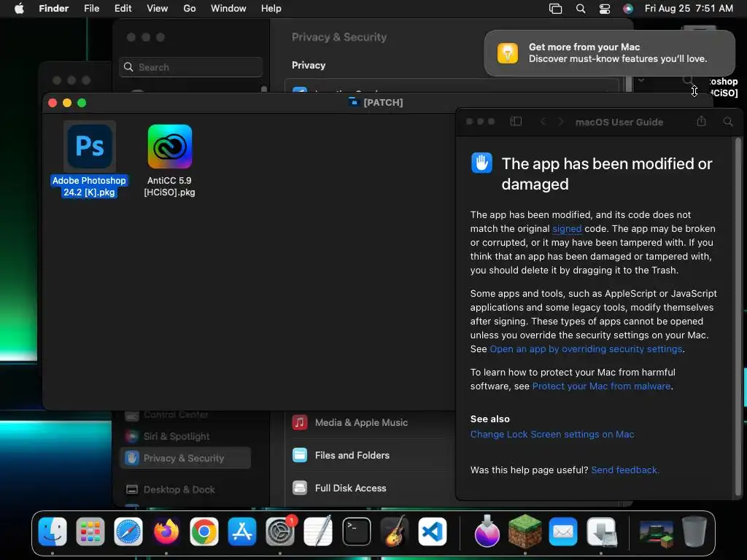Screen dimensions: 747x560
Task: Click the share icon in macOS User Guide
Action: (701, 122)
